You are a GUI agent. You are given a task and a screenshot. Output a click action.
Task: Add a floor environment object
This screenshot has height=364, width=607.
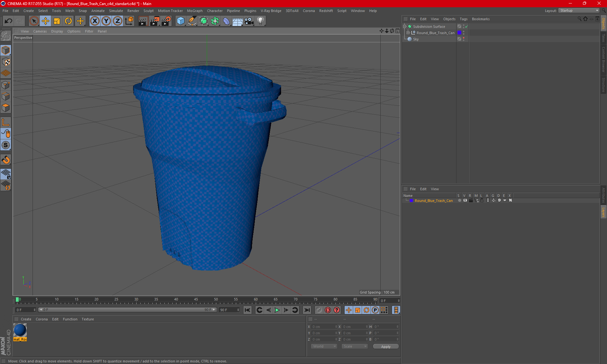[x=237, y=21]
